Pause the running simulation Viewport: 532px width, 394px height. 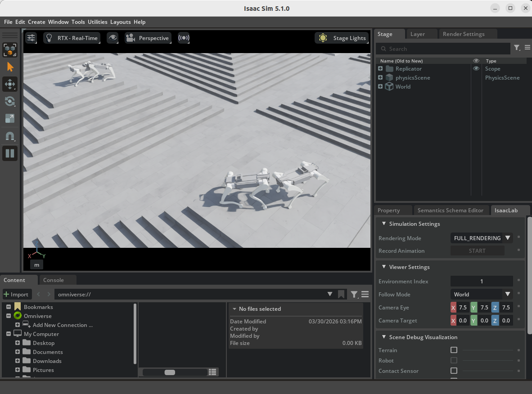coord(10,153)
